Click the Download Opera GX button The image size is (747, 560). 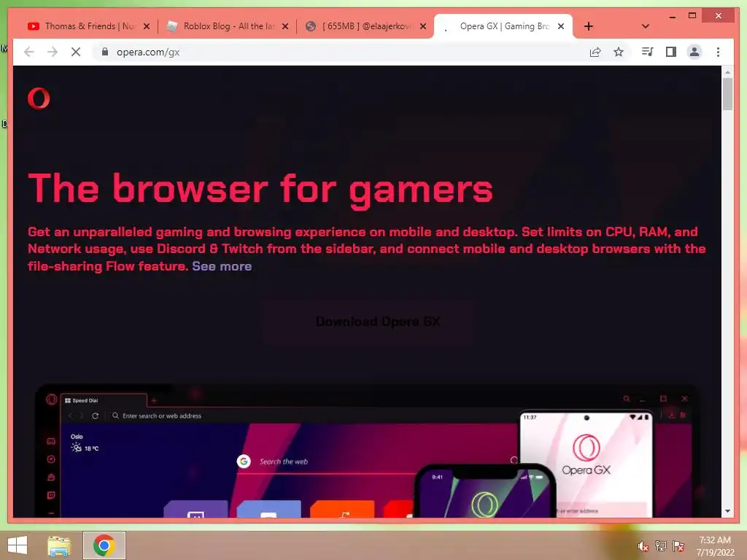coord(368,322)
